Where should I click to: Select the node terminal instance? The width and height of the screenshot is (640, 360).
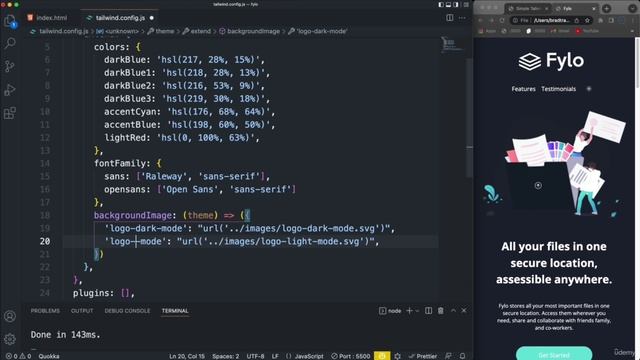pyautogui.click(x=390, y=311)
